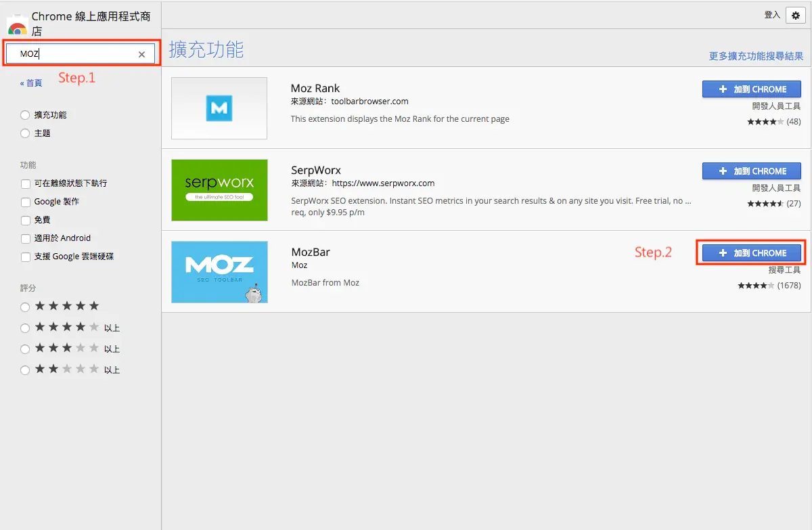
Task: Click the MOZ search input field
Action: [x=81, y=54]
